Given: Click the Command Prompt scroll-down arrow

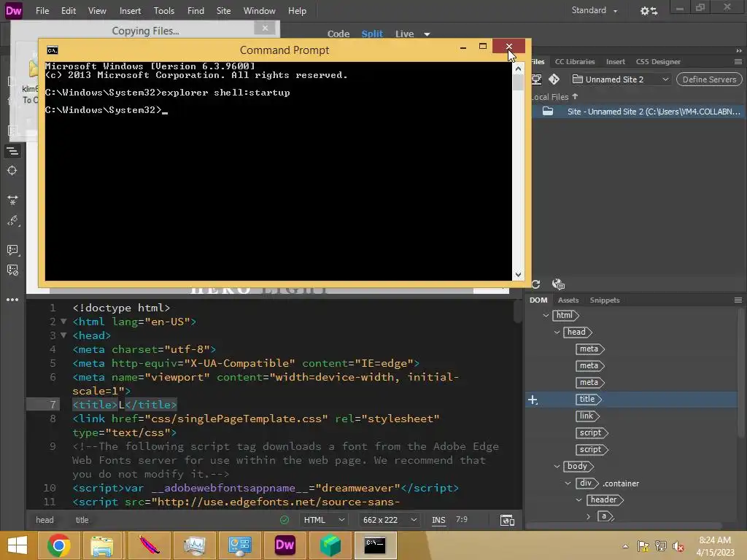Looking at the screenshot, I should [519, 275].
